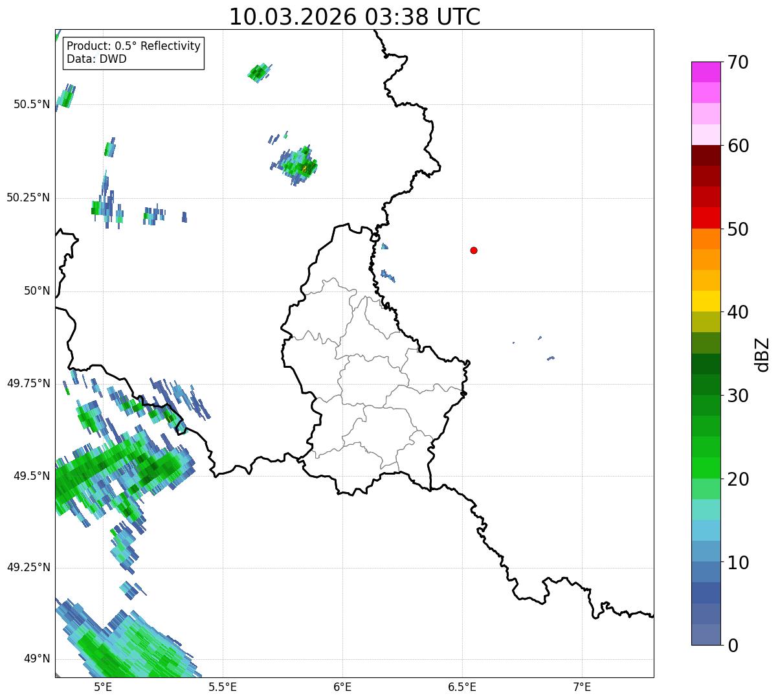Image resolution: width=778 pixels, height=700 pixels.
Task: Click the 49.75°N latitude label
Action: tap(28, 383)
